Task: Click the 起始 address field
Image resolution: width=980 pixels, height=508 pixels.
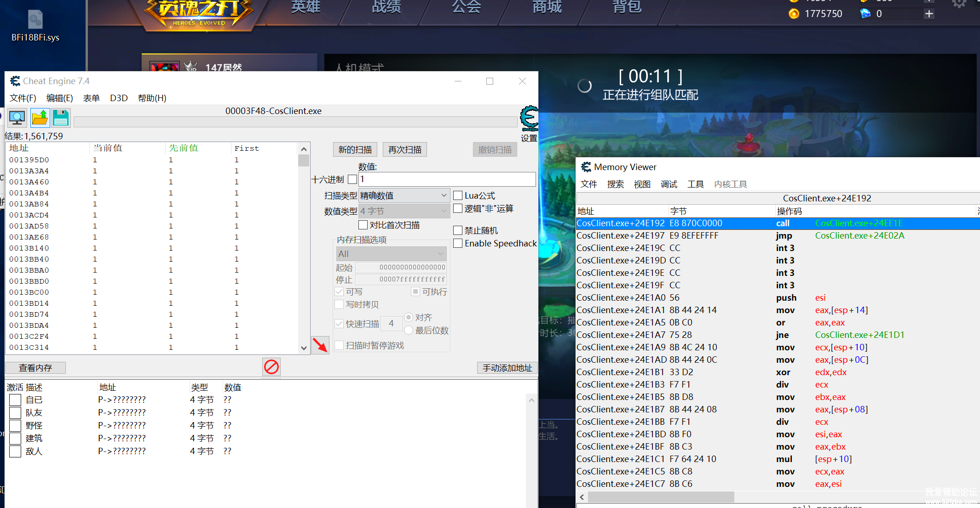Action: [401, 267]
